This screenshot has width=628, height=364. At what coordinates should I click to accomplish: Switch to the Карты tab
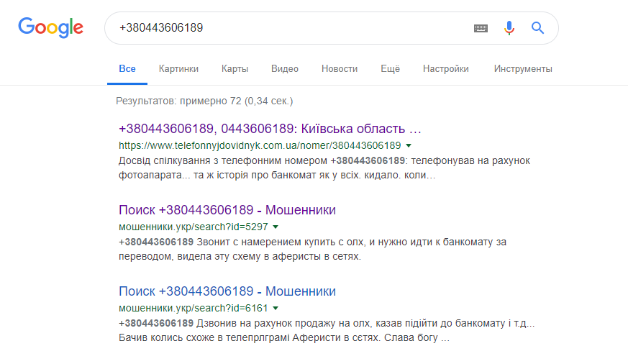(x=235, y=69)
